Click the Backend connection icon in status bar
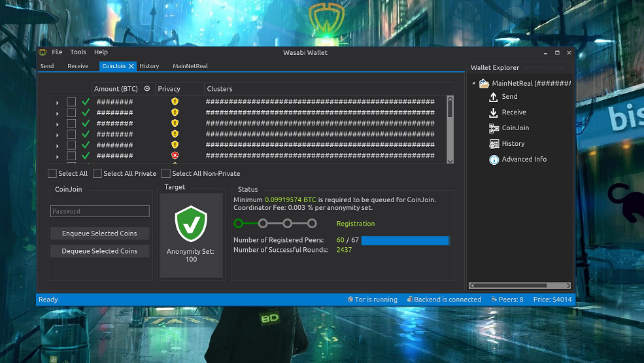This screenshot has width=644, height=363. point(409,300)
